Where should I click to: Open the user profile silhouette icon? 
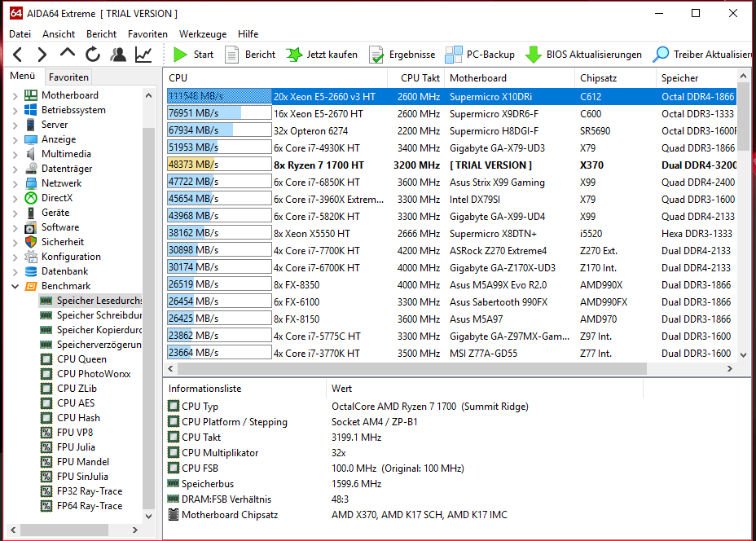117,55
